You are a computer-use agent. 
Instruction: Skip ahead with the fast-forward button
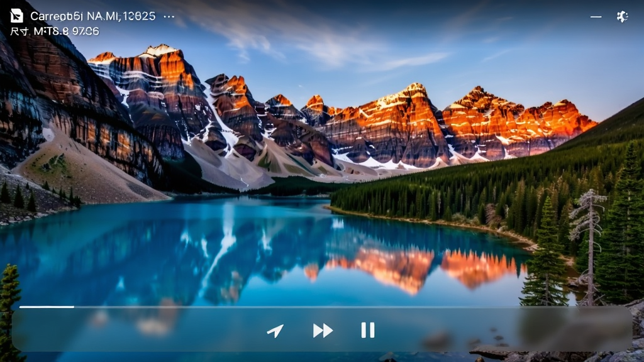pos(323,331)
